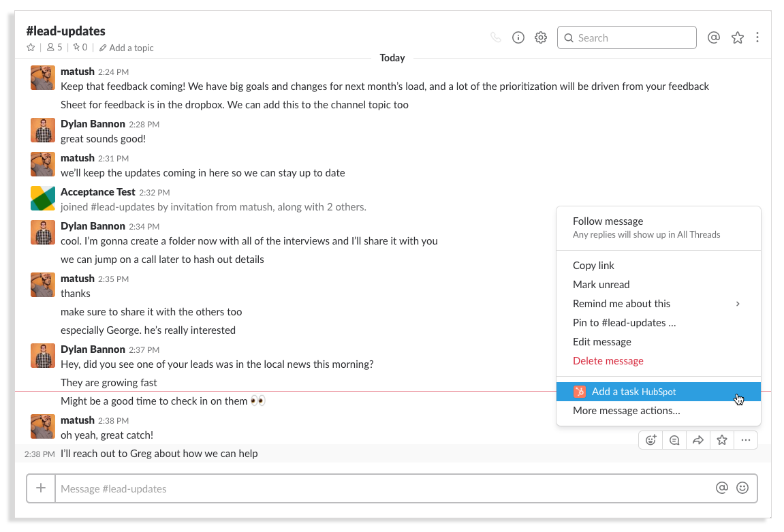The width and height of the screenshot is (784, 532).
Task: Click Dylan Bannon's name at 2:28 PM
Action: click(93, 124)
